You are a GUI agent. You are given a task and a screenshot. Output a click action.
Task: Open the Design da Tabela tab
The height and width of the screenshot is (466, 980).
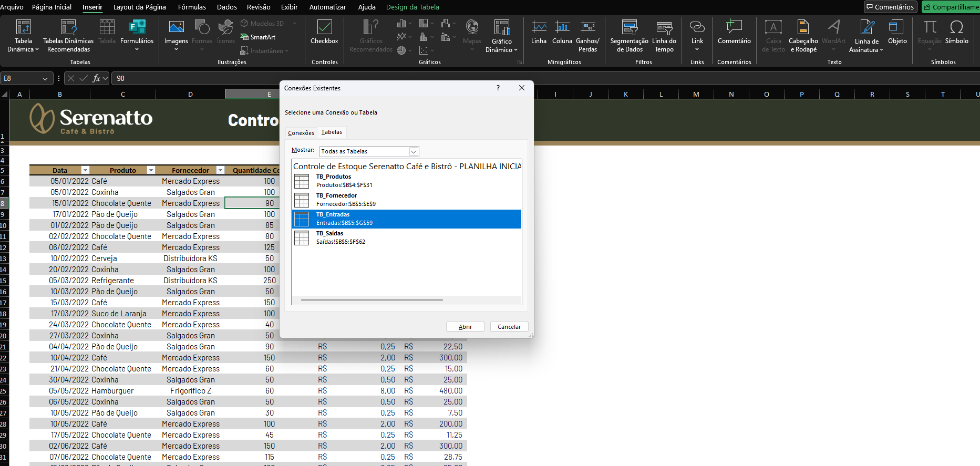pyautogui.click(x=412, y=7)
